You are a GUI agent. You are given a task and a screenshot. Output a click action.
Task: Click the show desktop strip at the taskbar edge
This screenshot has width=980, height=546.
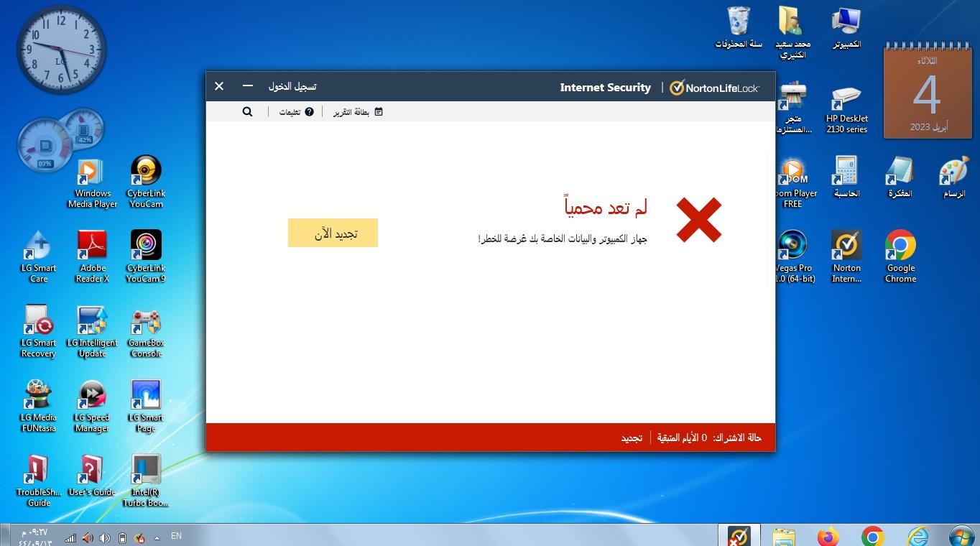click(x=4, y=536)
